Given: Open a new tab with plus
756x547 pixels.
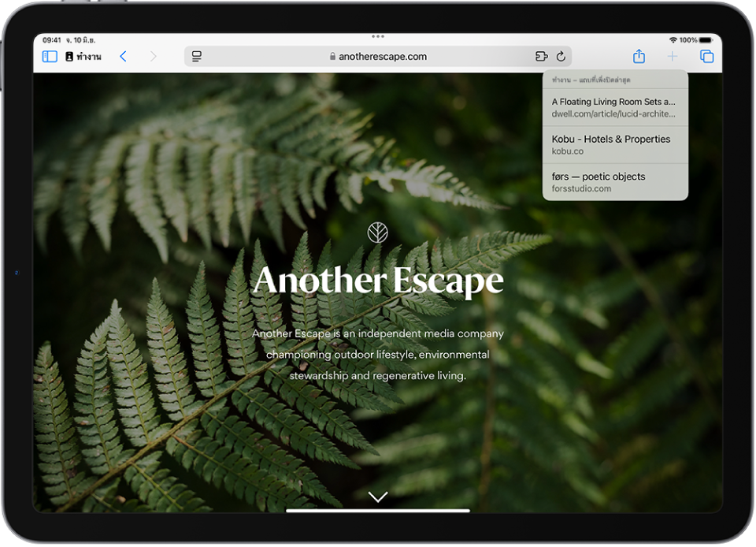Looking at the screenshot, I should pyautogui.click(x=672, y=57).
